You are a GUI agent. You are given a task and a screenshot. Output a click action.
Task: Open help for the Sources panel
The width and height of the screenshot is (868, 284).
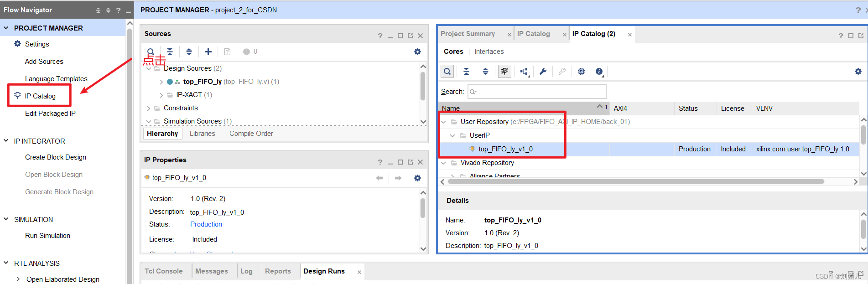point(380,36)
